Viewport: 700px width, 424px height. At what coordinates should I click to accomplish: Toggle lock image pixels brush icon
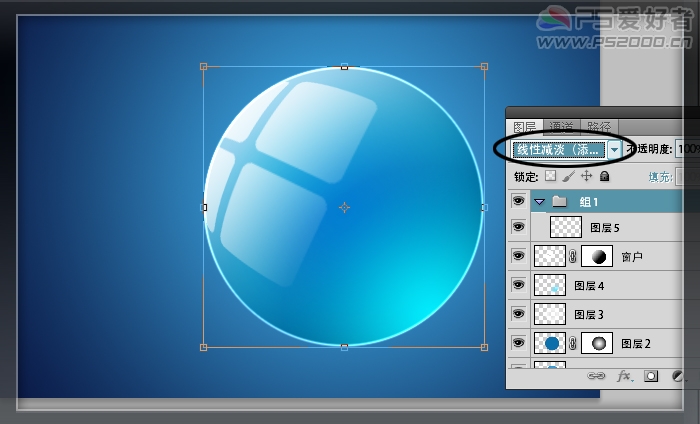pyautogui.click(x=568, y=176)
